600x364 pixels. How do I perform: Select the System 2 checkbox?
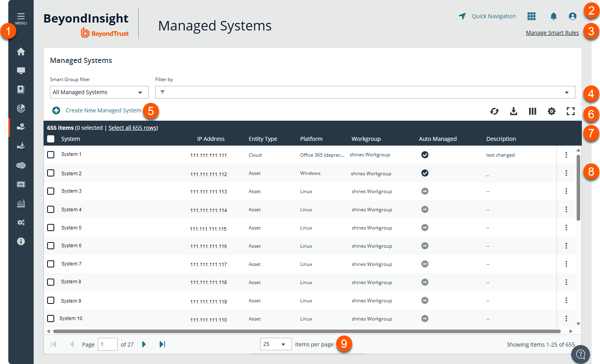click(51, 173)
